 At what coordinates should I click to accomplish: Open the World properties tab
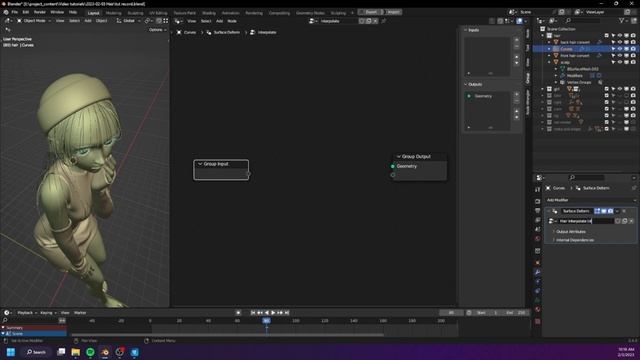[538, 239]
